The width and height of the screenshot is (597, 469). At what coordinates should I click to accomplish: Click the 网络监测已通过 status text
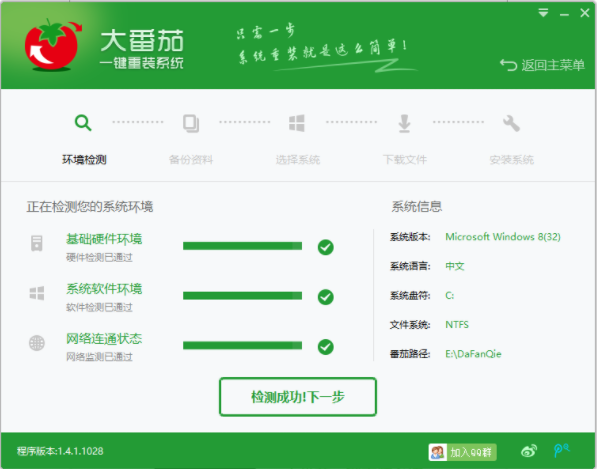tap(99, 357)
